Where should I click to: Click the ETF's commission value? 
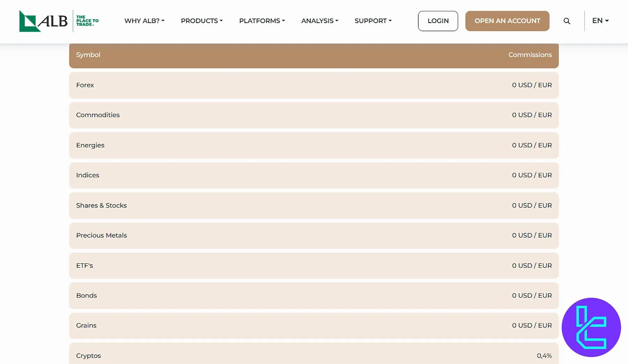532,266
